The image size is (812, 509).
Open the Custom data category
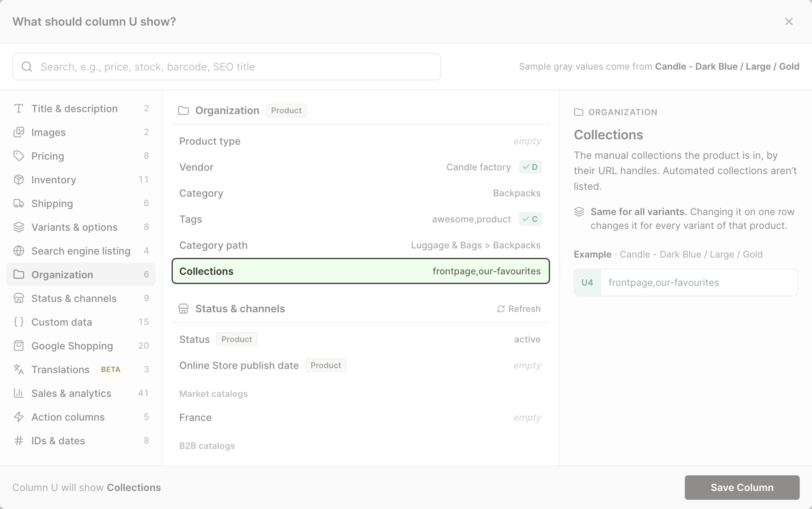pos(81,322)
